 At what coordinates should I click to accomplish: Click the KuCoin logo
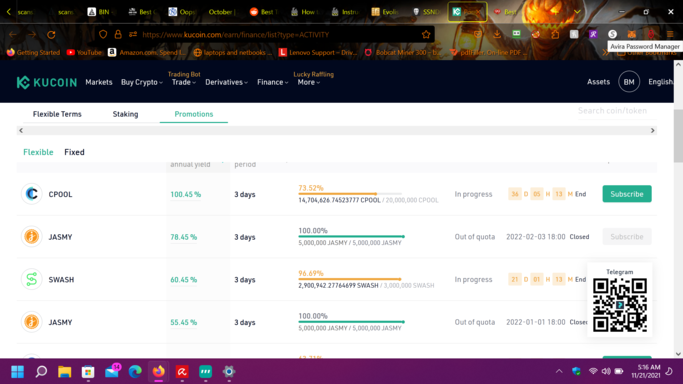[x=47, y=82]
